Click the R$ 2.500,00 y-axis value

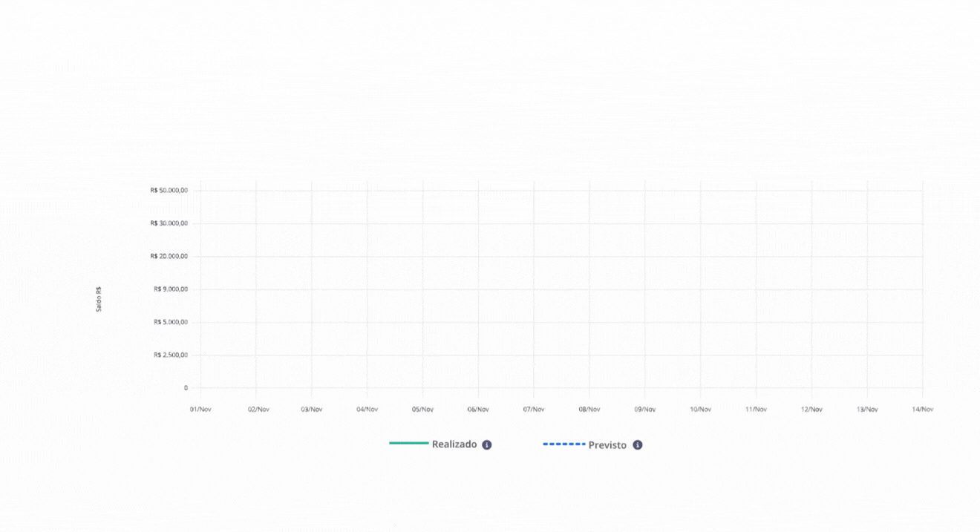[170, 355]
